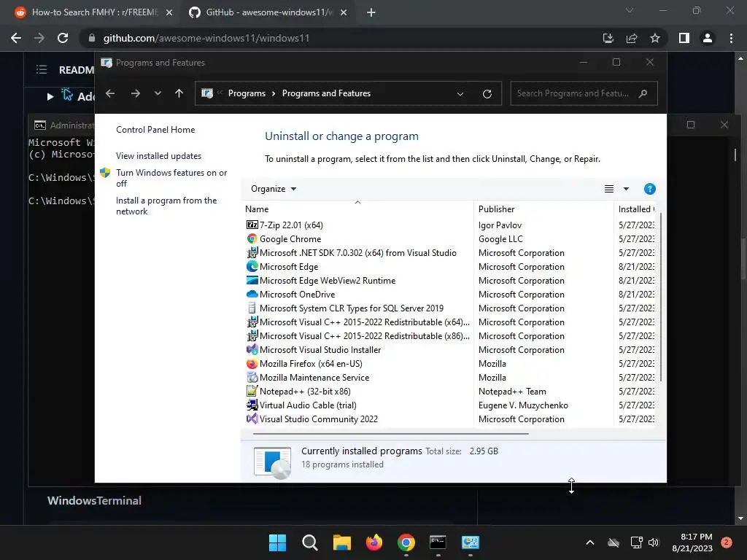The height and width of the screenshot is (560, 747).
Task: Expand the collapsed section on GitHub page
Action: [50, 97]
